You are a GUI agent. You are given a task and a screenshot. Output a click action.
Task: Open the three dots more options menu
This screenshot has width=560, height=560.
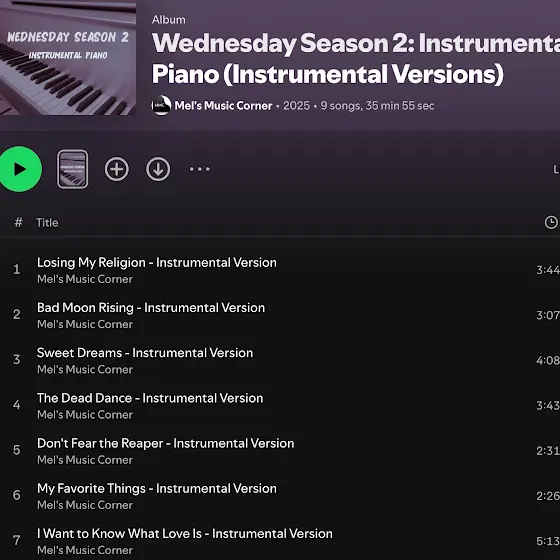[200, 169]
